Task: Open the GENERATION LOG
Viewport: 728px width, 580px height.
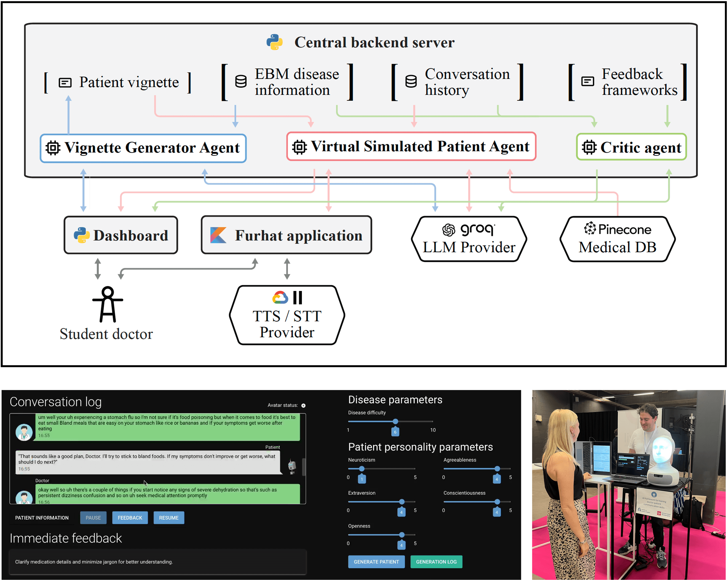Action: coord(436,562)
